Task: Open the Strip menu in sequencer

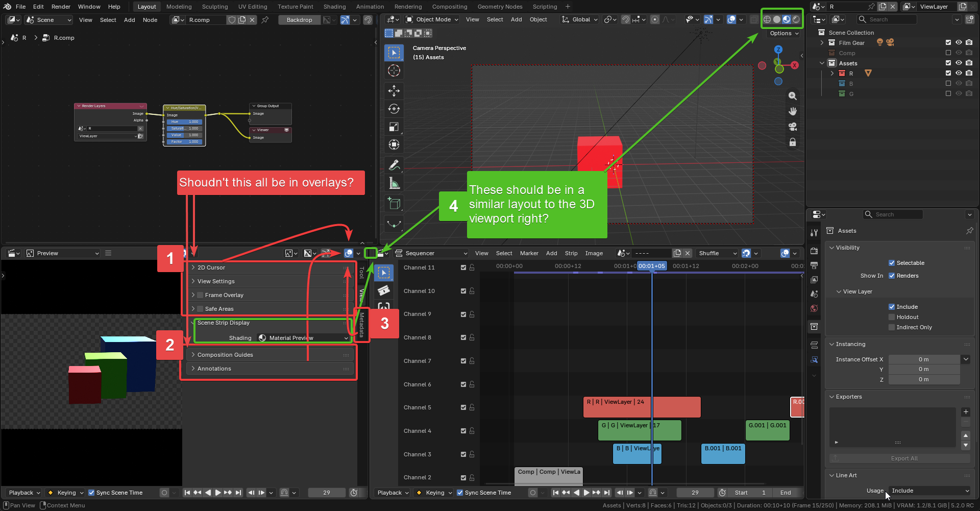Action: click(571, 253)
